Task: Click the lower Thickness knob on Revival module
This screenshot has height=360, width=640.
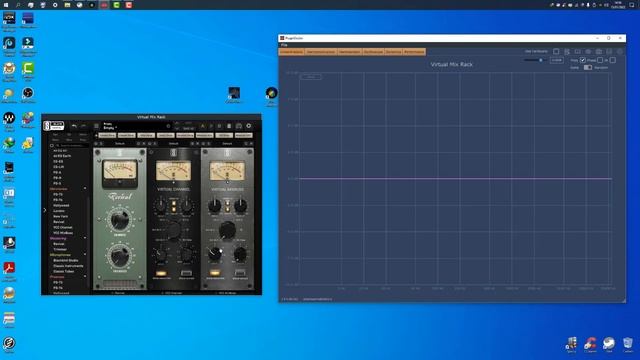Action: pyautogui.click(x=120, y=256)
